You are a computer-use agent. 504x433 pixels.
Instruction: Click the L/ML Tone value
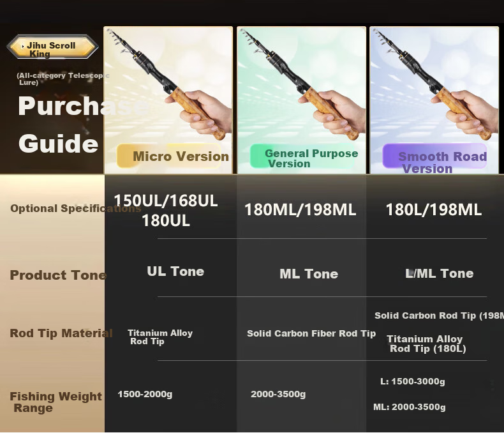coord(440,273)
